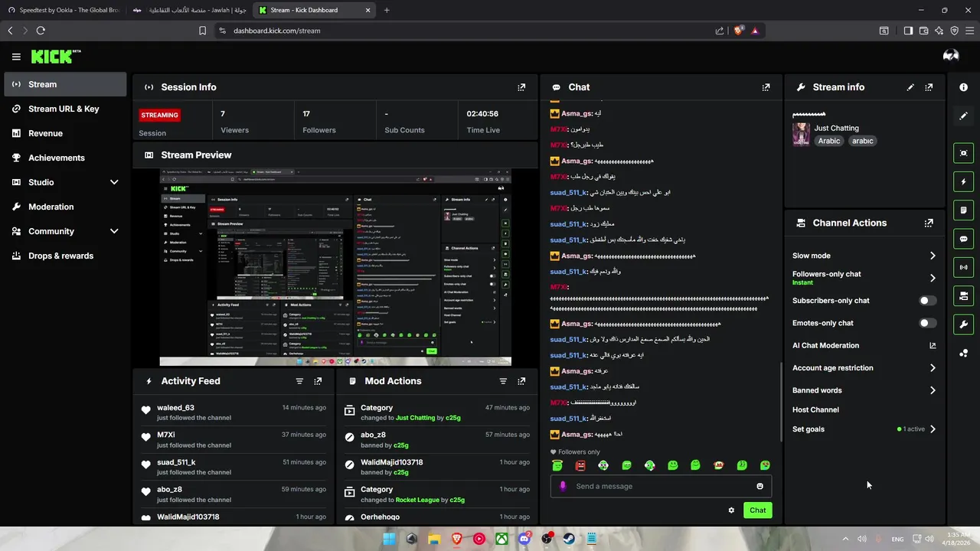Click Host Channel

[815, 410]
